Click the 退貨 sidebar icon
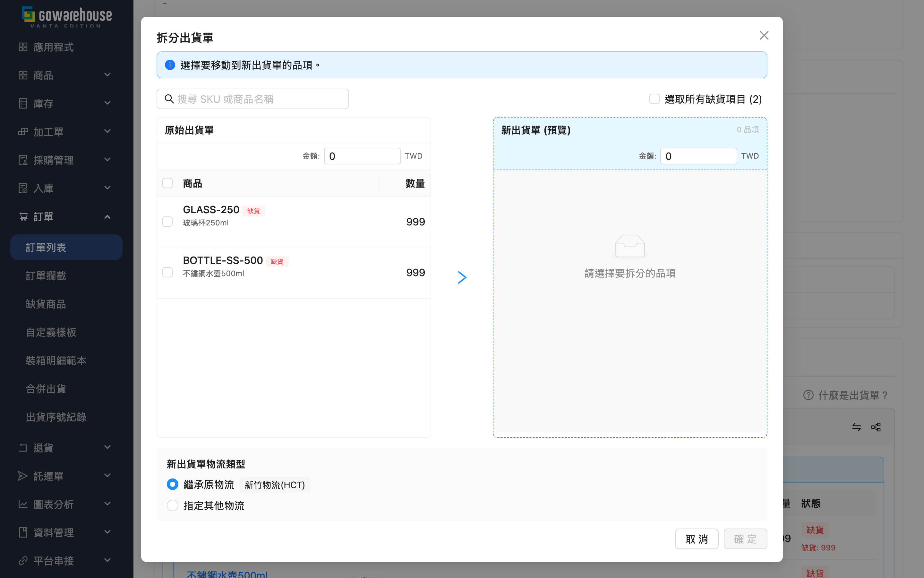 [x=23, y=448]
